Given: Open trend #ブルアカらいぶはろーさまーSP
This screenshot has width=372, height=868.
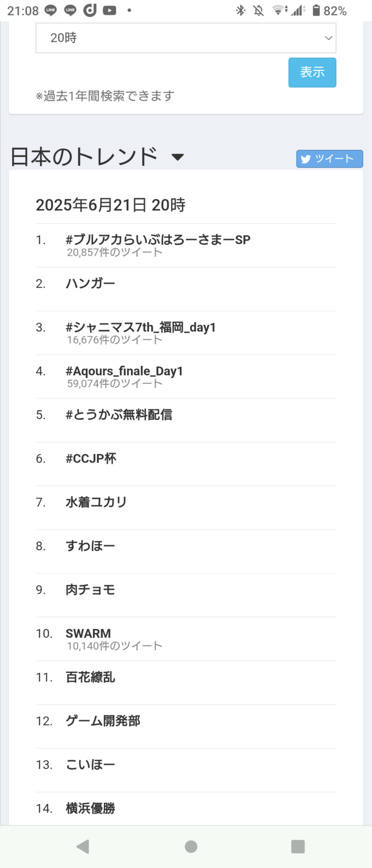Looking at the screenshot, I should [158, 240].
